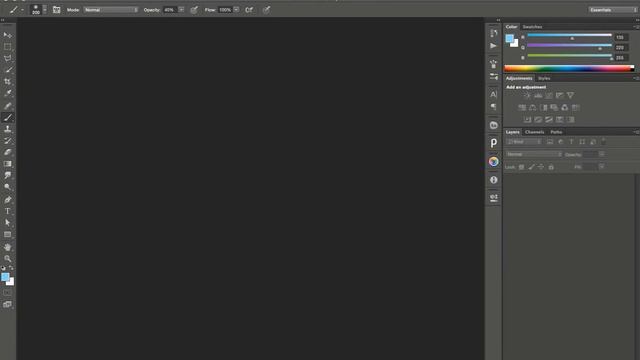Select the Rectangular Marquee tool
The height and width of the screenshot is (360, 640).
point(8,47)
